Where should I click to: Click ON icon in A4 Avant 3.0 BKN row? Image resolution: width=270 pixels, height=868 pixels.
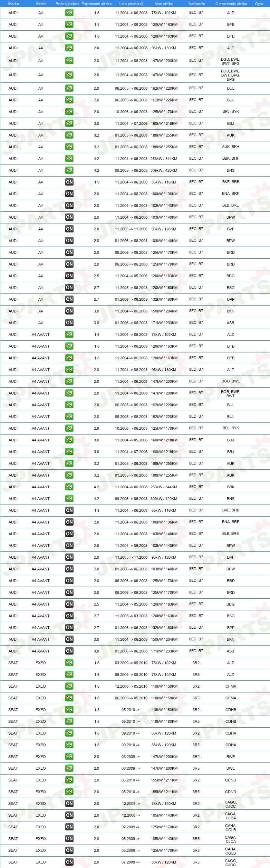tap(69, 639)
